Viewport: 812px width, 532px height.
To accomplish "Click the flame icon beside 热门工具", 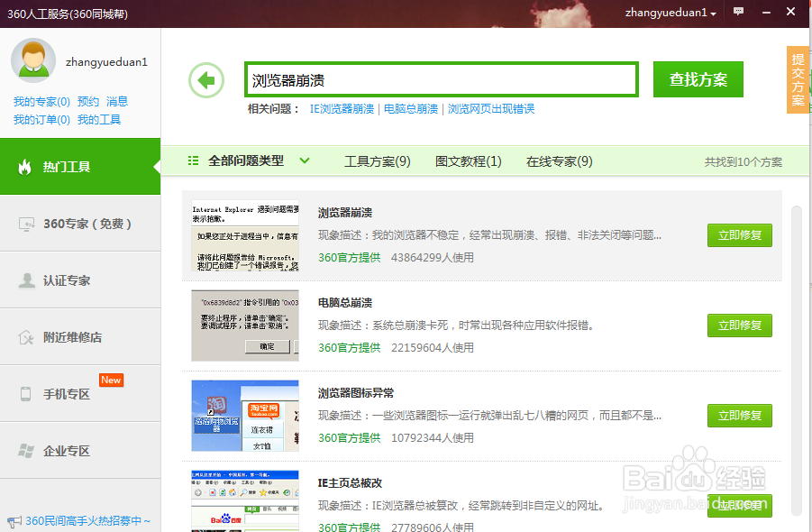I will pyautogui.click(x=24, y=167).
